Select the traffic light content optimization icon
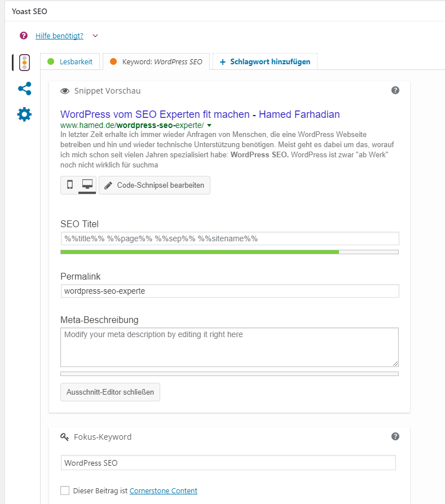 tap(24, 63)
